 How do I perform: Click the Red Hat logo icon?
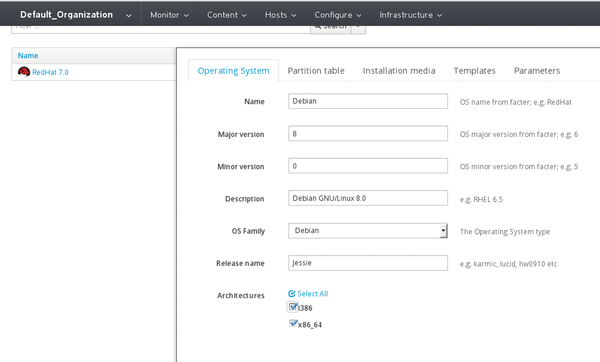[24, 72]
